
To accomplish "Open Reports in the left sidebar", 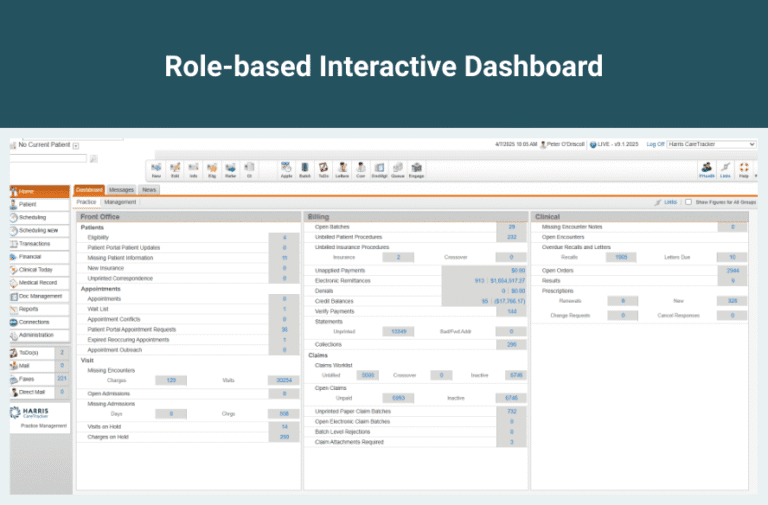I will [40, 309].
